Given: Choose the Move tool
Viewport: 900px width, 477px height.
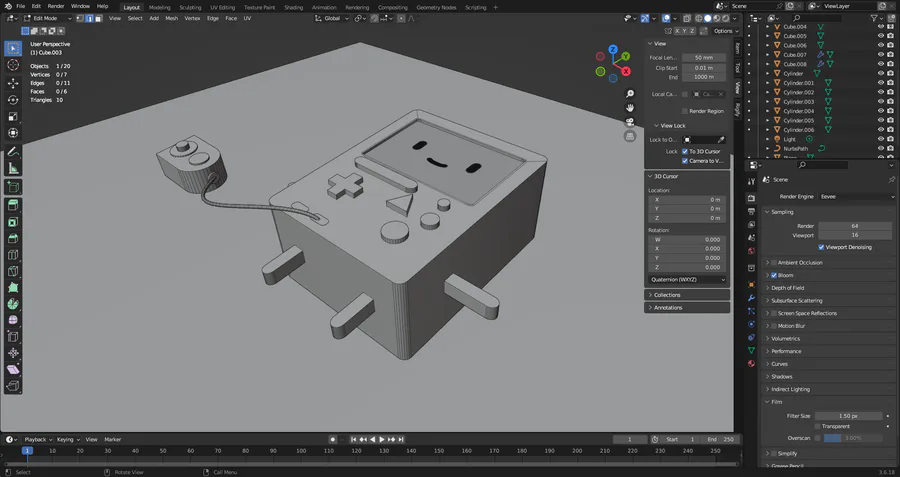Looking at the screenshot, I should (13, 83).
